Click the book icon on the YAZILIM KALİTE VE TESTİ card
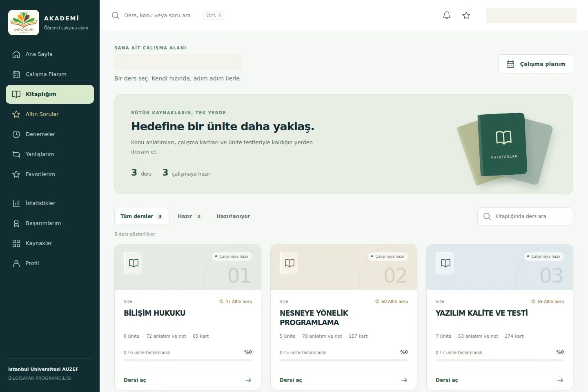The height and width of the screenshot is (392, 588). tap(445, 263)
